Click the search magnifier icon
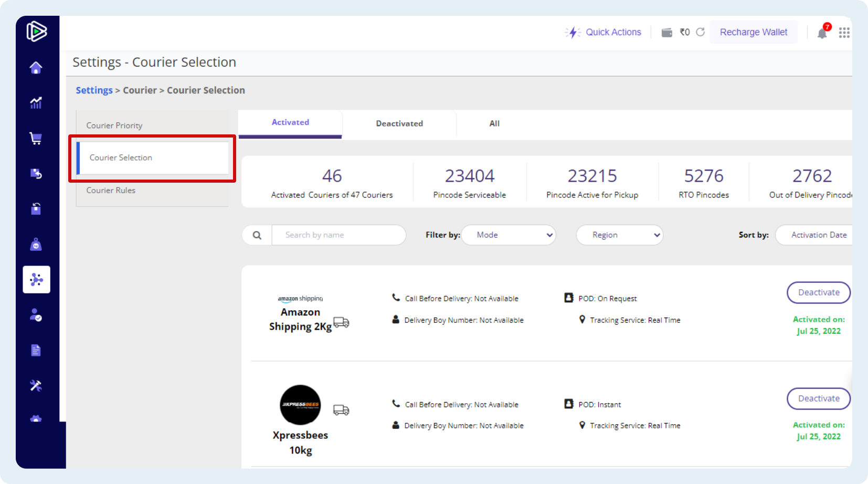The image size is (868, 484). 257,235
